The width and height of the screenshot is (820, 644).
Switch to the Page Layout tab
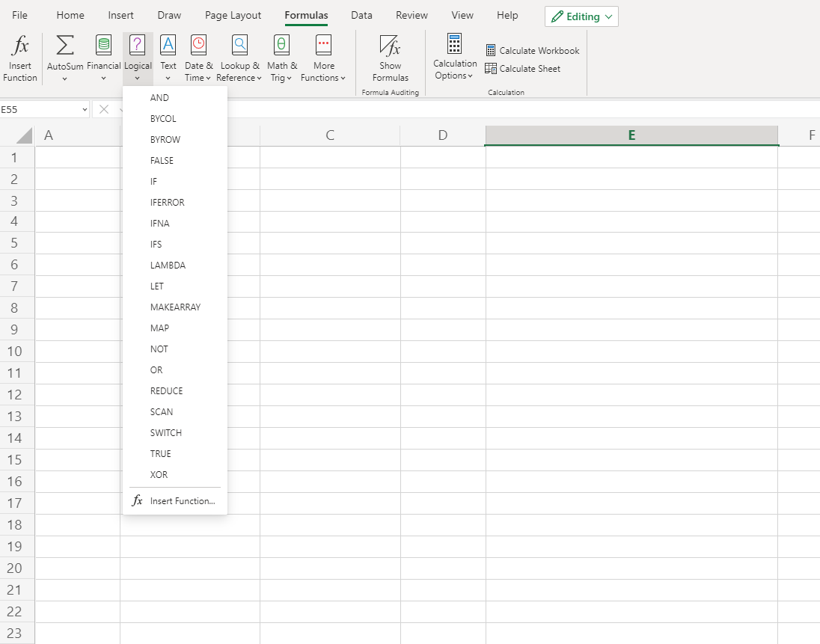click(233, 16)
